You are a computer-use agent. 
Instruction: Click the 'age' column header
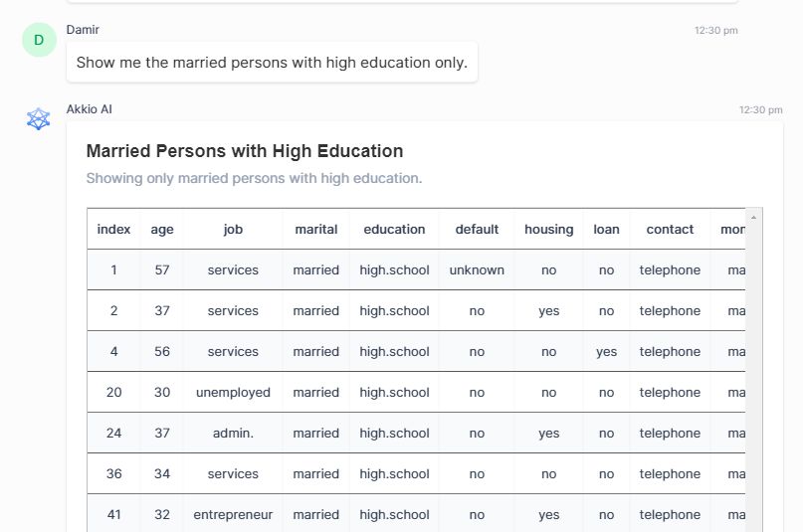[x=162, y=229]
